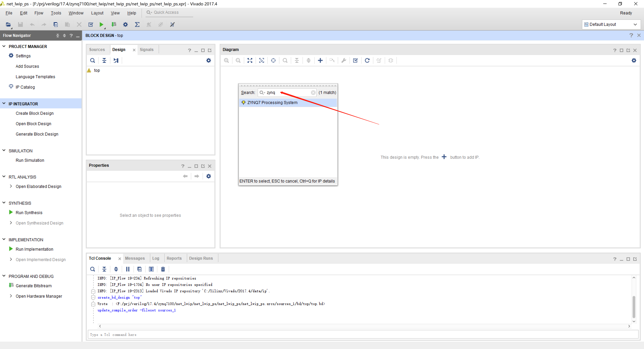644x349 pixels.
Task: Select Run Synthesis in Flow Navigator
Action: (x=29, y=212)
